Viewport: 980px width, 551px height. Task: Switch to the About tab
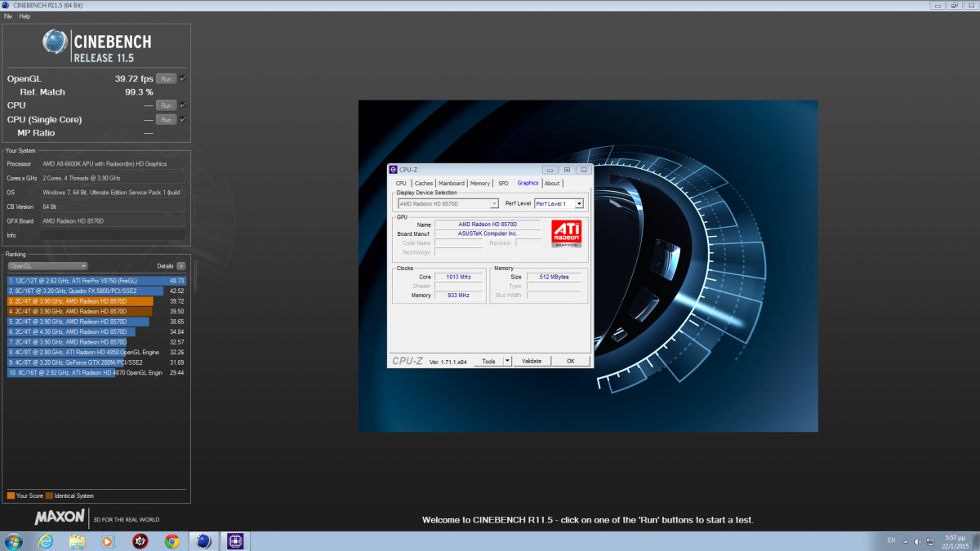pyautogui.click(x=552, y=183)
